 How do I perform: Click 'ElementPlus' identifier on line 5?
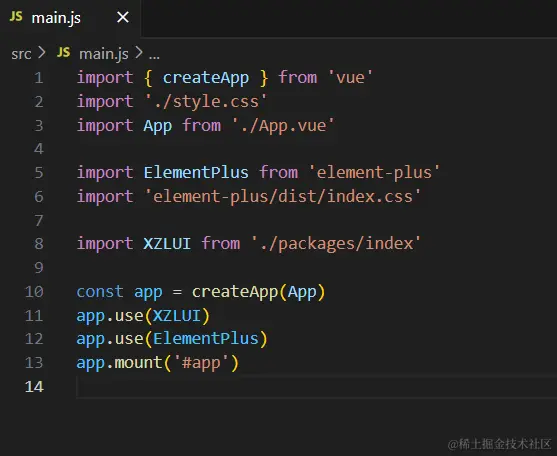(196, 173)
